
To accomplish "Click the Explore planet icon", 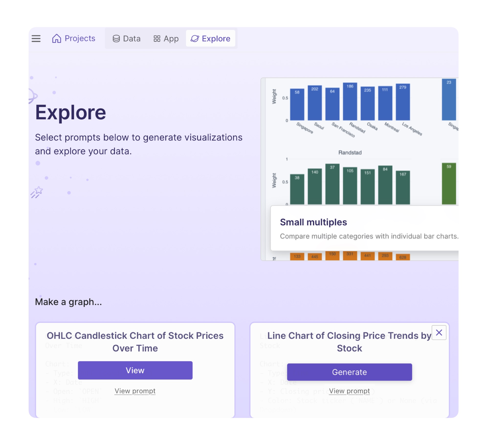I will coord(195,39).
